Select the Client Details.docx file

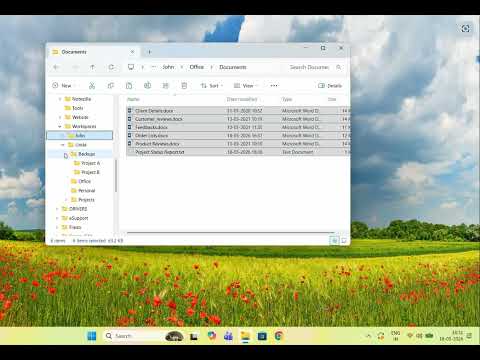click(x=238, y=111)
